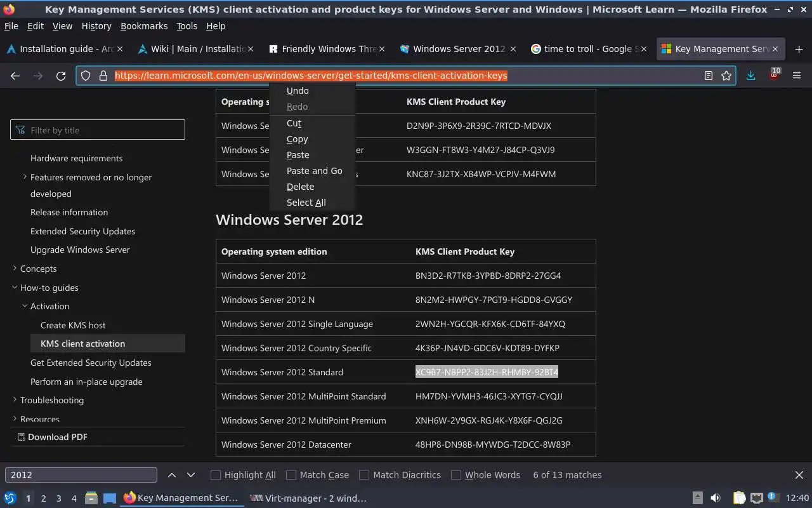Click key BN3D2-R7TKB-3YPBD-8DRP2-27GG4

pos(488,276)
